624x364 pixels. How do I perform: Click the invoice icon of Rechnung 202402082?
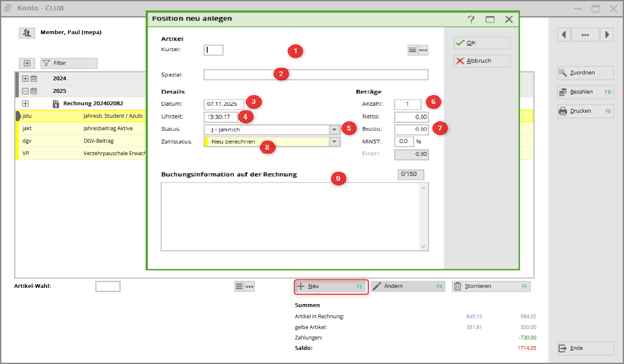coord(56,104)
